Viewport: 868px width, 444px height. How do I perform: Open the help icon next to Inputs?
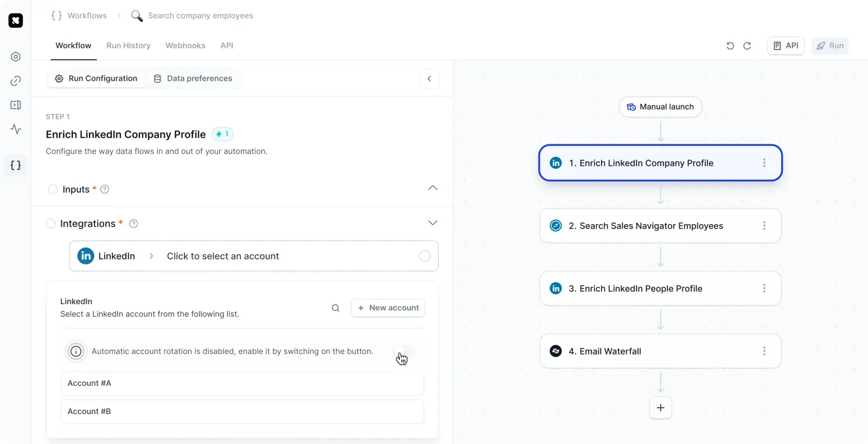point(105,189)
